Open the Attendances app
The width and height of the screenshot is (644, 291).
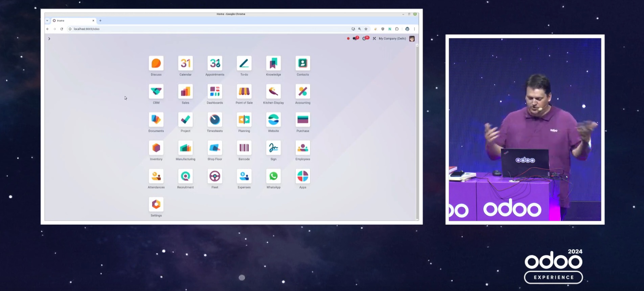tap(156, 176)
